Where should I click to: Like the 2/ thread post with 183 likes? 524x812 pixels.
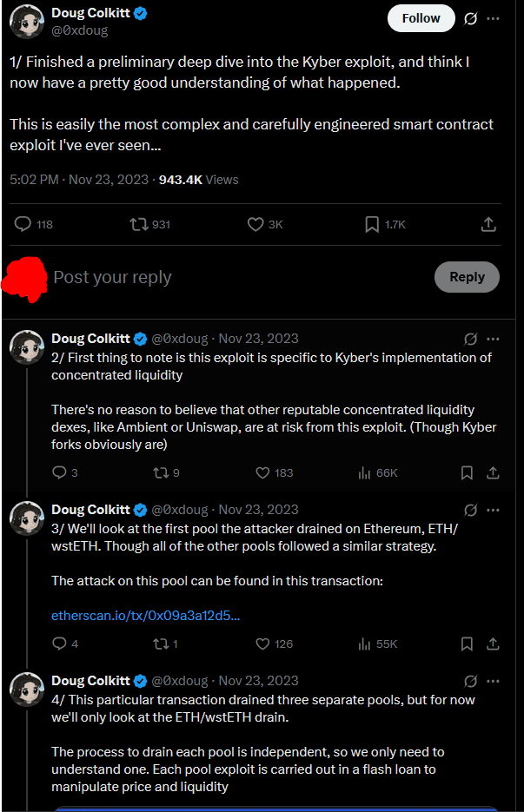point(262,472)
